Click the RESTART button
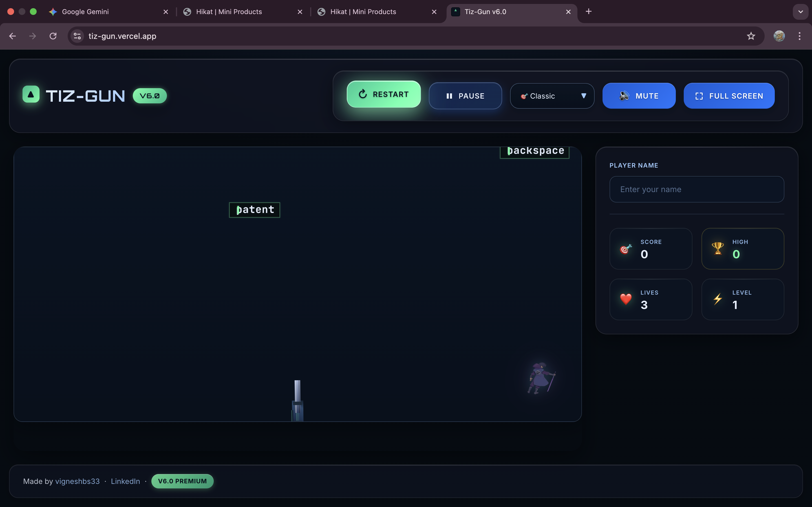The width and height of the screenshot is (812, 507). pyautogui.click(x=383, y=95)
